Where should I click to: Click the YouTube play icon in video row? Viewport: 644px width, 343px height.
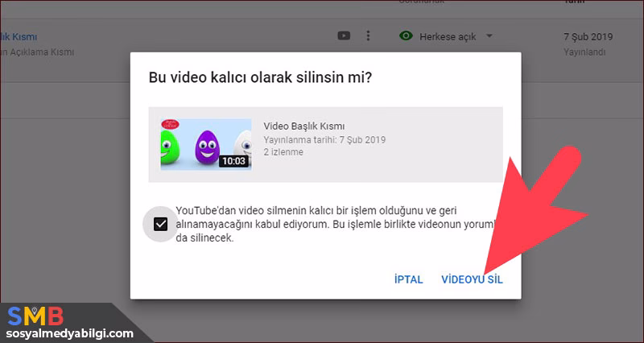point(344,36)
